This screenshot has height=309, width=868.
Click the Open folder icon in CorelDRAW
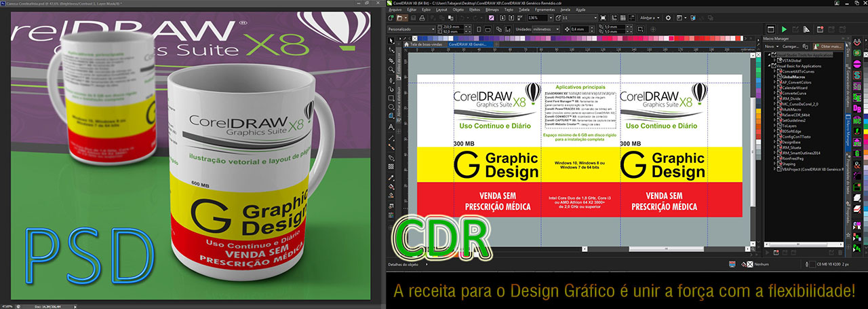[399, 18]
